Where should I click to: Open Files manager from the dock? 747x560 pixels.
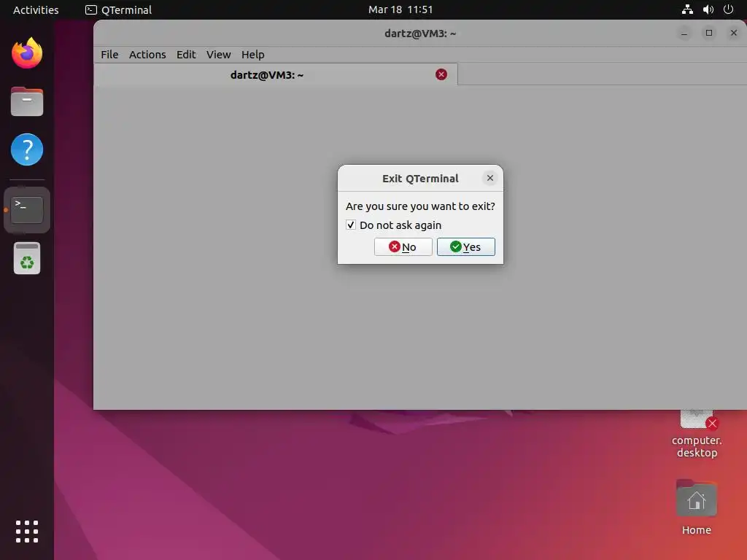27,101
